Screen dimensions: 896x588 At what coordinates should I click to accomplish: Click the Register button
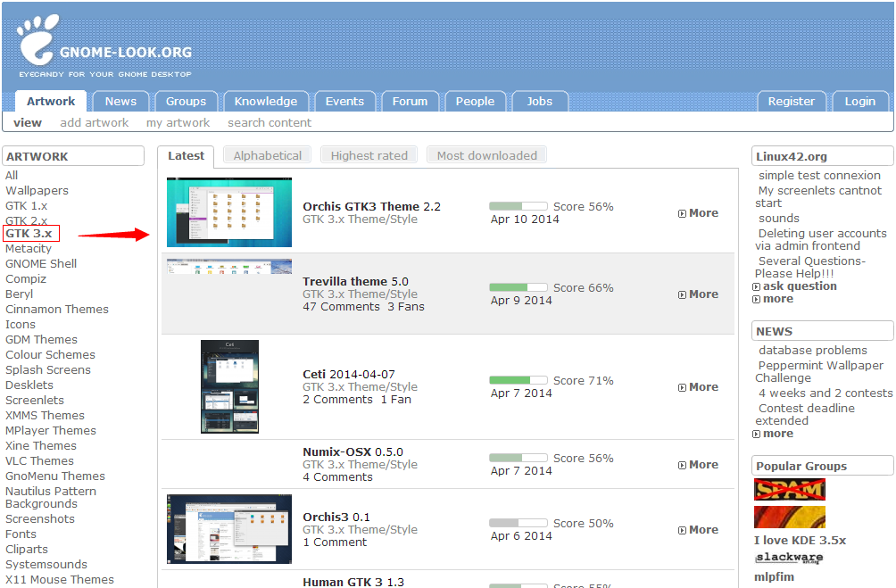[x=791, y=101]
